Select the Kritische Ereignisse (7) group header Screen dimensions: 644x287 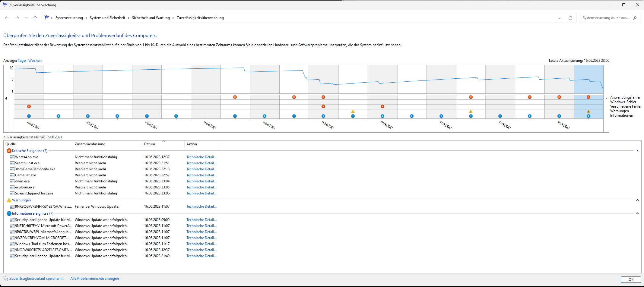[x=30, y=151]
